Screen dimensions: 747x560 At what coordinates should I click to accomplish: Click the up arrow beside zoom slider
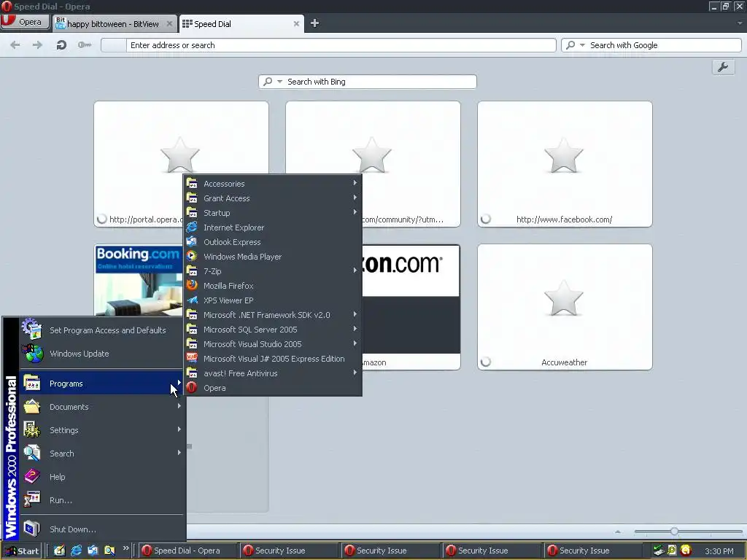(617, 532)
